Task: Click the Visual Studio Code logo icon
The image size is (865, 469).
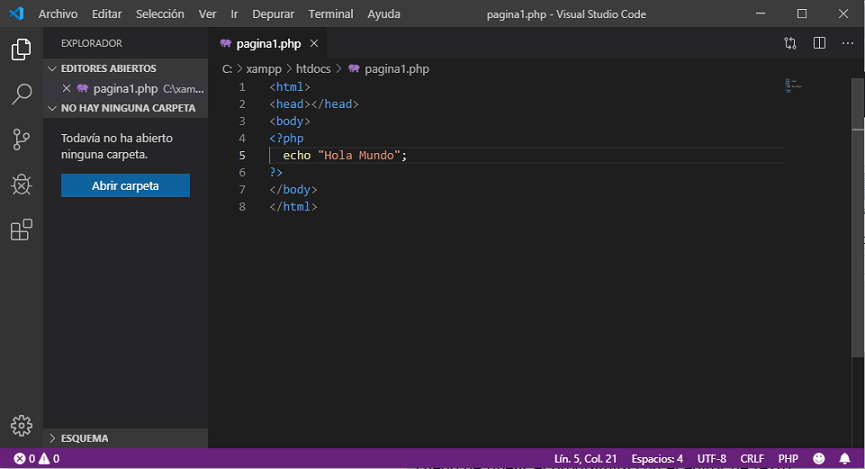Action: [17, 13]
